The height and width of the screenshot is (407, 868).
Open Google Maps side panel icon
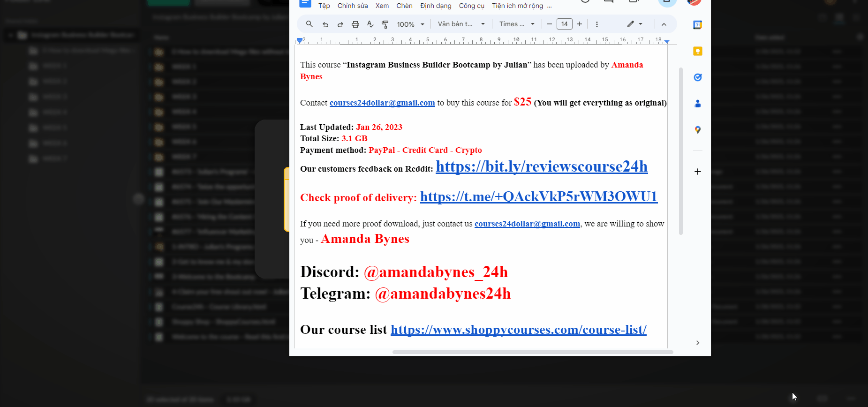697,130
